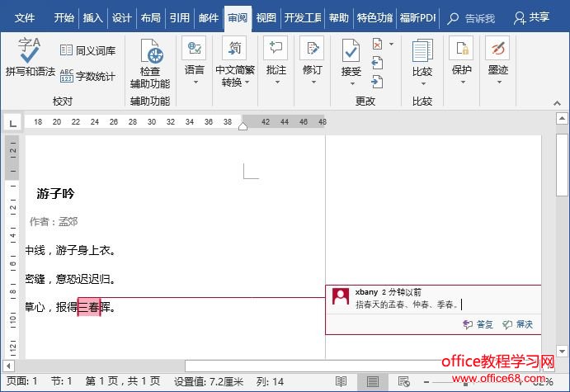Expand the 批注 dropdown arrow
Image resolution: width=570 pixels, height=392 pixels.
[x=277, y=83]
